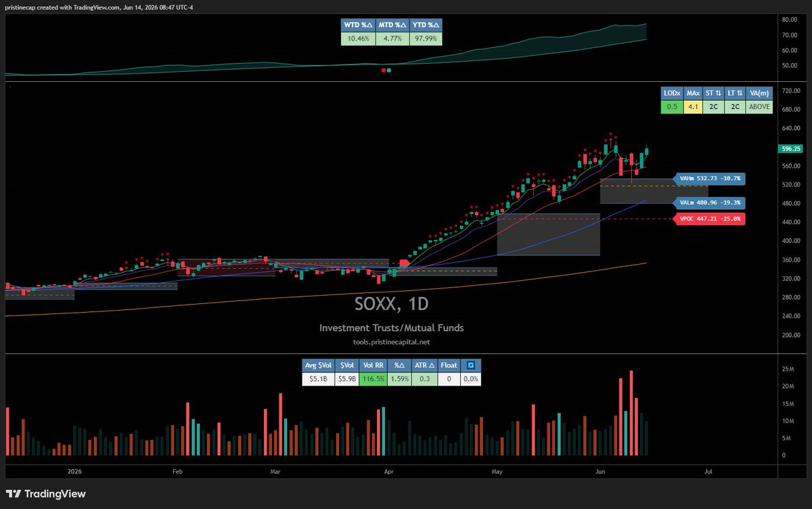Click the red VPOC 447.21 -25.0% label
The width and height of the screenshot is (812, 509).
click(x=708, y=219)
